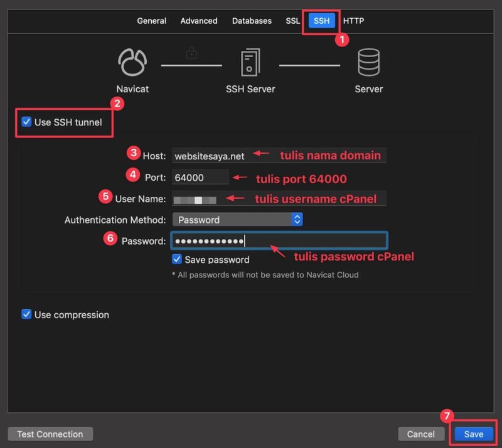Uncheck the Save password option
502x448 pixels.
(x=176, y=259)
